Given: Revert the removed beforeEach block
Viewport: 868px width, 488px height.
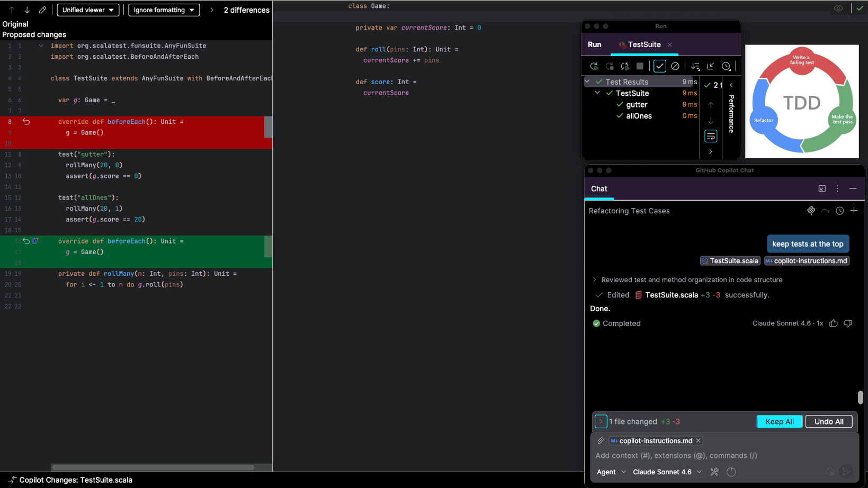Looking at the screenshot, I should pos(26,122).
